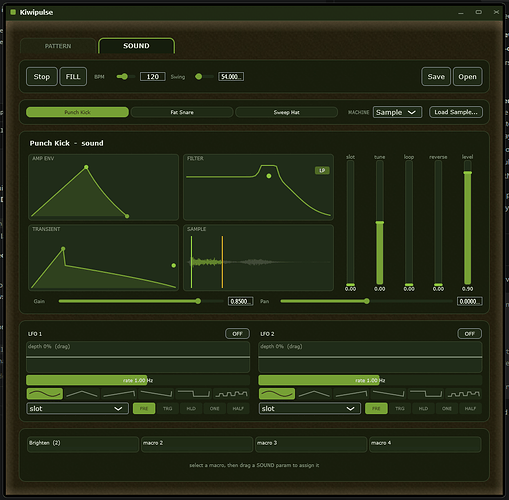Select random waveform for LFO 1
This screenshot has height=500, width=509.
tap(231, 394)
